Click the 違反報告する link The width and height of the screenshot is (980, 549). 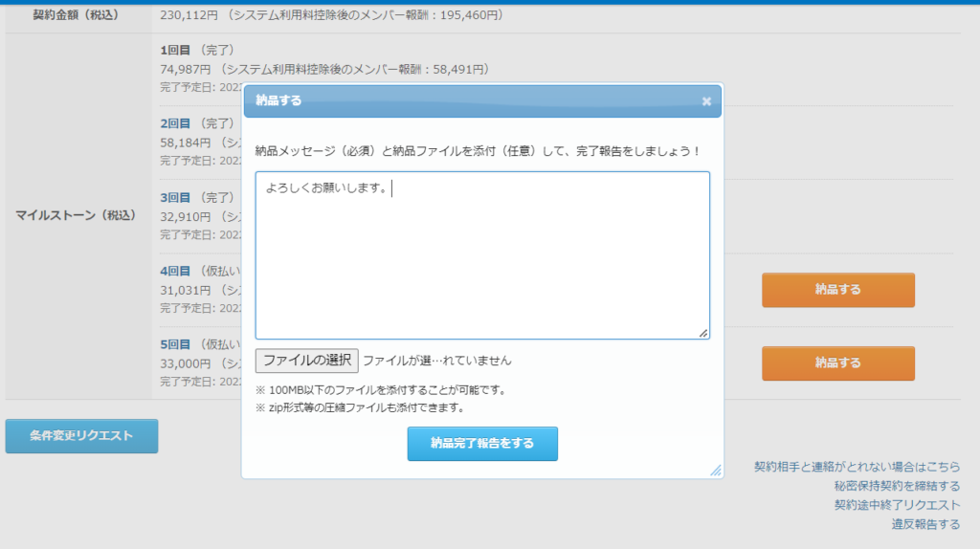click(925, 524)
